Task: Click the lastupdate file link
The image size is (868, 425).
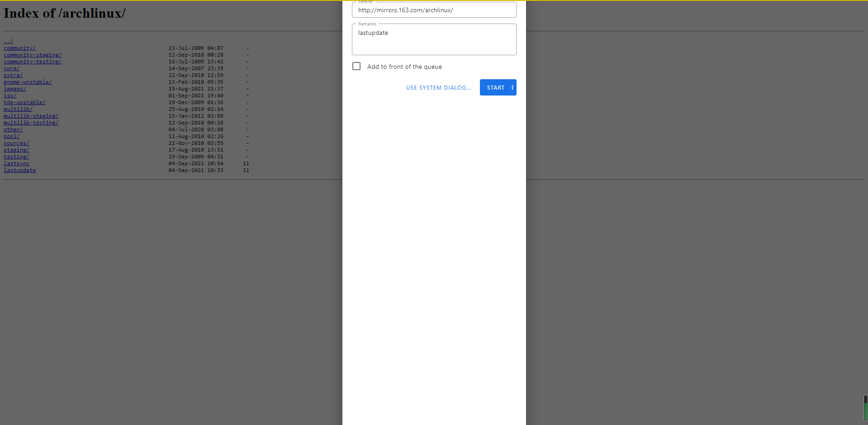Action: pyautogui.click(x=19, y=170)
